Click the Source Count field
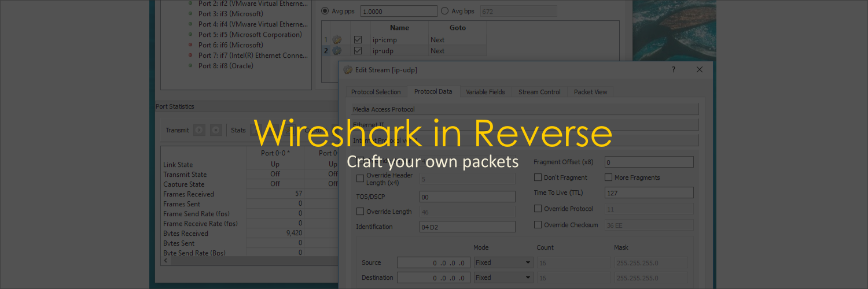The image size is (868, 289). pos(573,262)
